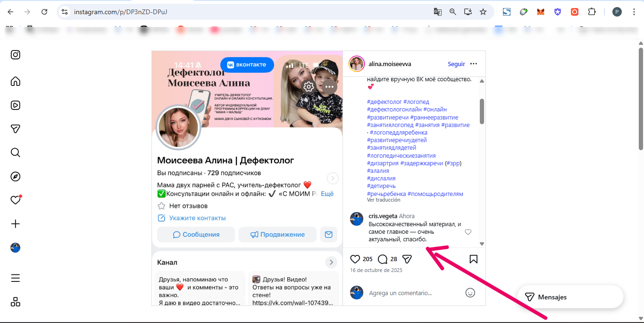The height and width of the screenshot is (323, 644).
Task: Click post date 16 de octubre de 2025
Action: coord(376,271)
